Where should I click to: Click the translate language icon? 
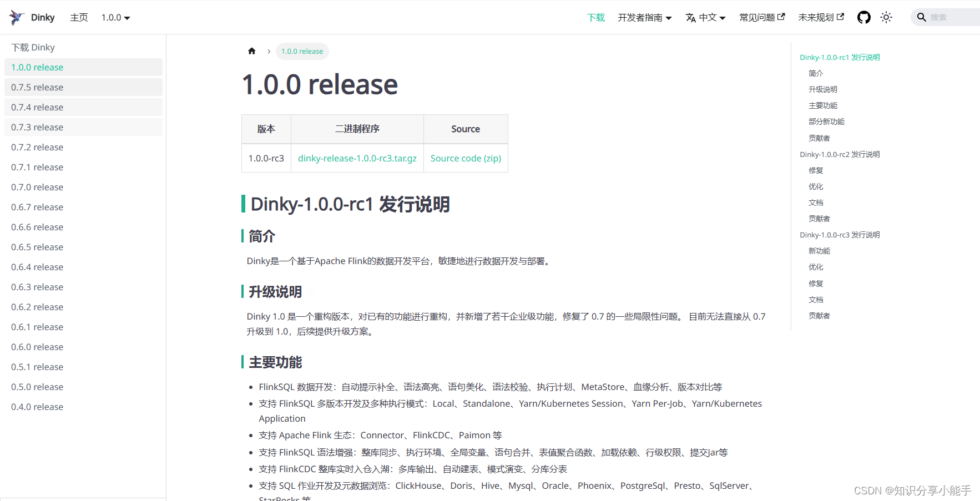pyautogui.click(x=691, y=18)
